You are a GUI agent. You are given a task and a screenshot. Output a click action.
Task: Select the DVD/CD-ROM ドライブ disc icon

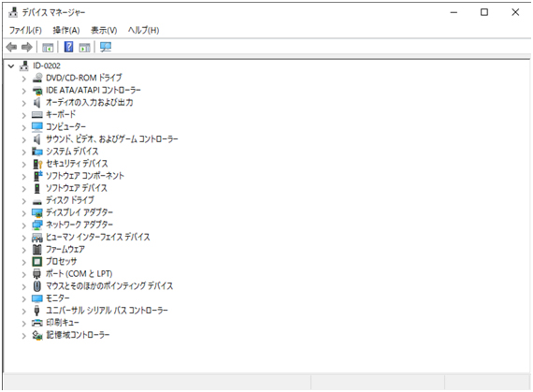click(37, 78)
